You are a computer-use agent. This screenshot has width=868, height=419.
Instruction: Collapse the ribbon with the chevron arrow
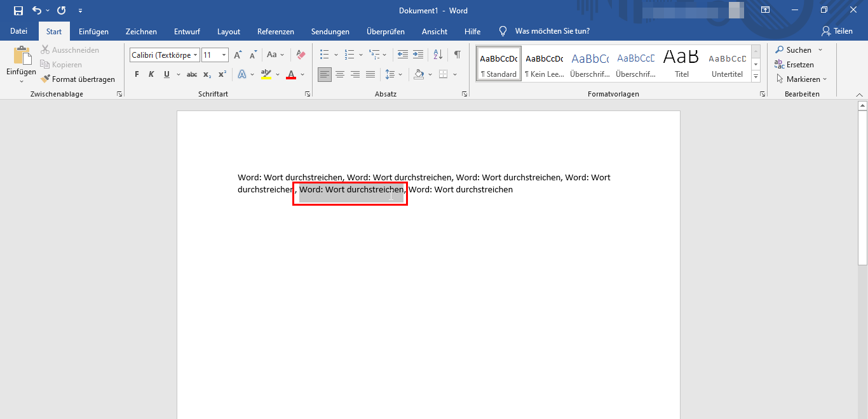tap(860, 94)
